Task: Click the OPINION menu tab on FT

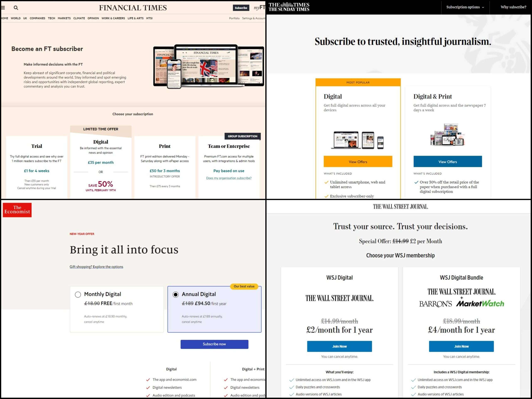Action: pyautogui.click(x=92, y=18)
